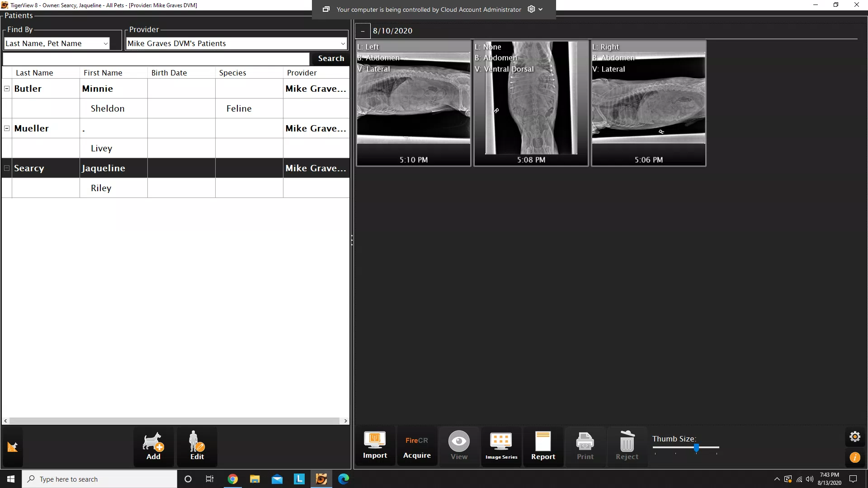The height and width of the screenshot is (488, 868).
Task: Open FireCR Acquire tool
Action: (417, 446)
